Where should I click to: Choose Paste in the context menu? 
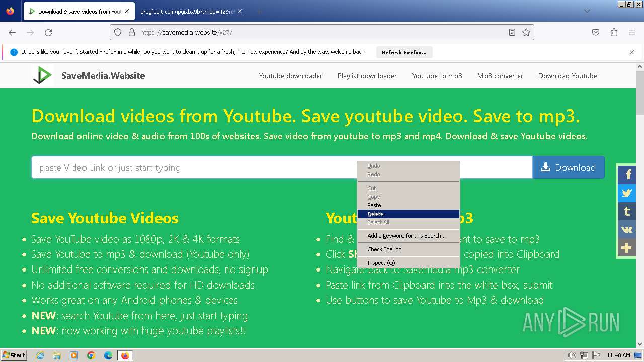[x=409, y=205]
